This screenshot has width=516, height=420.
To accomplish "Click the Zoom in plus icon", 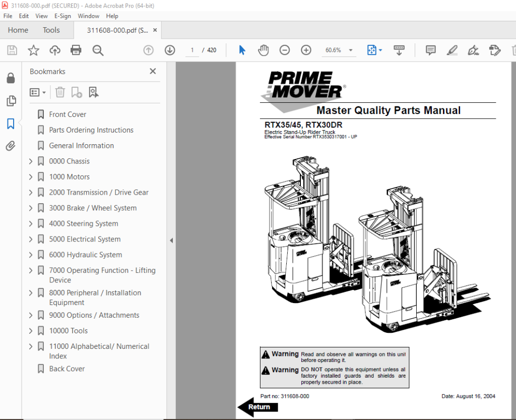I will pos(306,50).
